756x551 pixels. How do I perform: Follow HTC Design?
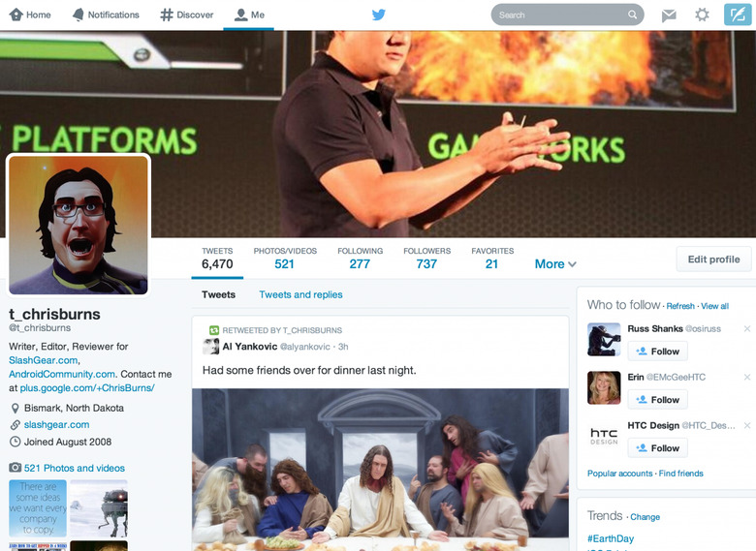pyautogui.click(x=658, y=448)
